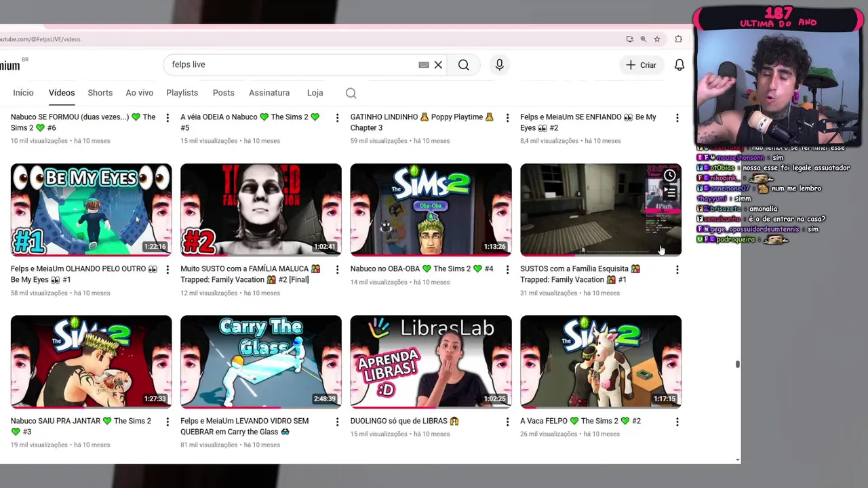The width and height of the screenshot is (868, 488).
Task: Click the streamer webcam overlay
Action: pyautogui.click(x=778, y=87)
